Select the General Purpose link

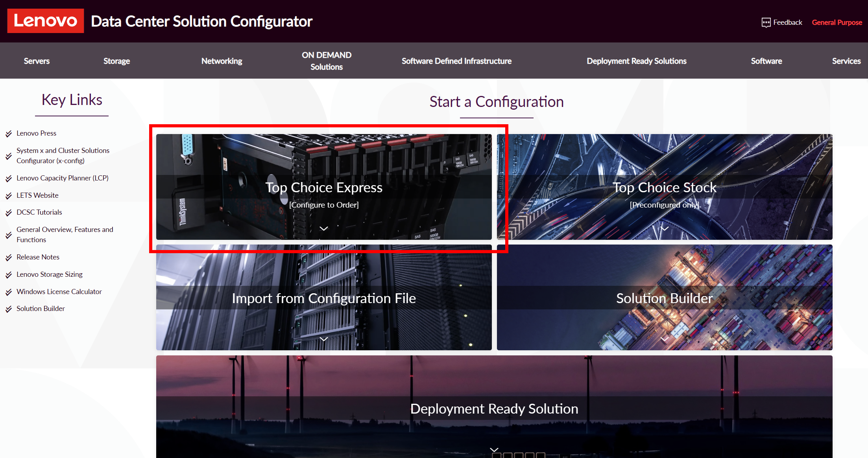pos(837,22)
